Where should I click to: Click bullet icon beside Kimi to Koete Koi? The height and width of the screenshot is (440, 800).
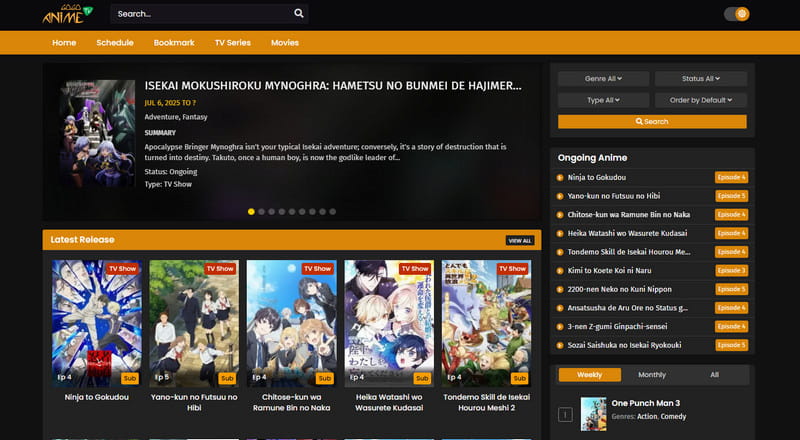560,271
